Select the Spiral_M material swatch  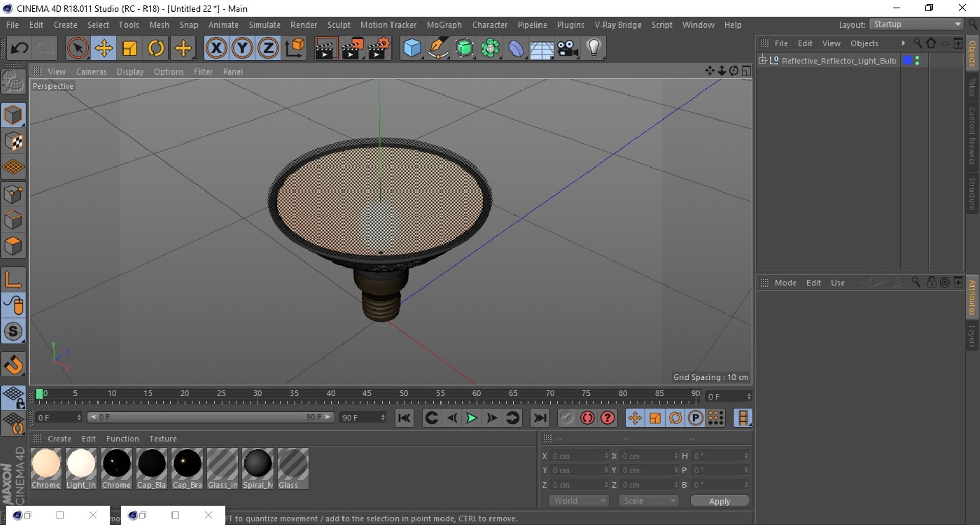[x=257, y=468]
